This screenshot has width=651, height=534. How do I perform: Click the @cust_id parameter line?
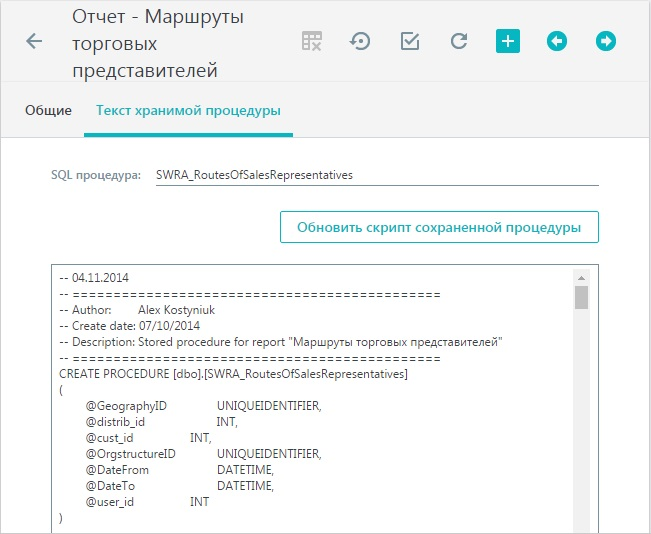tap(149, 438)
